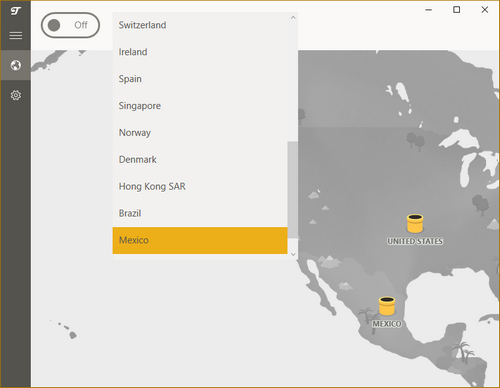The width and height of the screenshot is (500, 388).
Task: Close the TunnelBear window
Action: click(x=485, y=10)
